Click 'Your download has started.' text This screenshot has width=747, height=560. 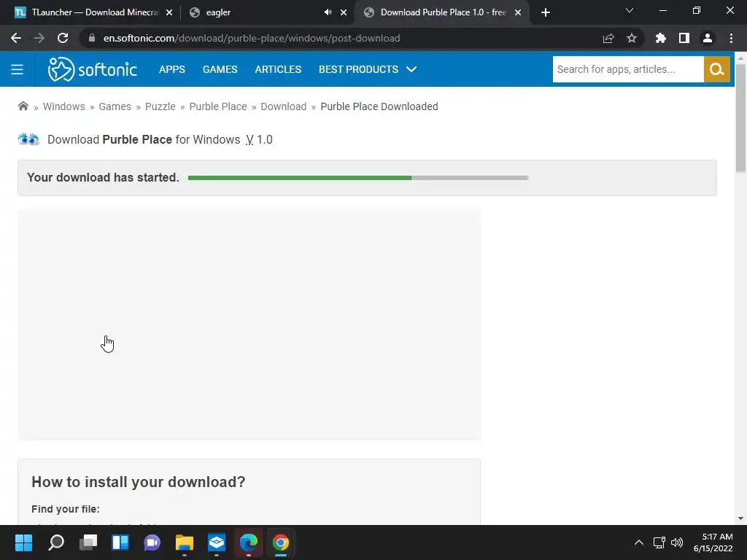click(x=103, y=178)
